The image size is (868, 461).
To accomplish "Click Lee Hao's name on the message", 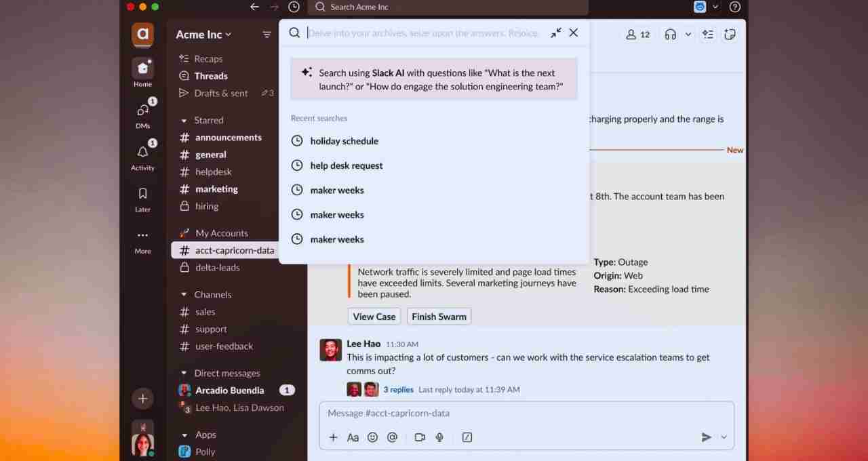I will [x=363, y=344].
